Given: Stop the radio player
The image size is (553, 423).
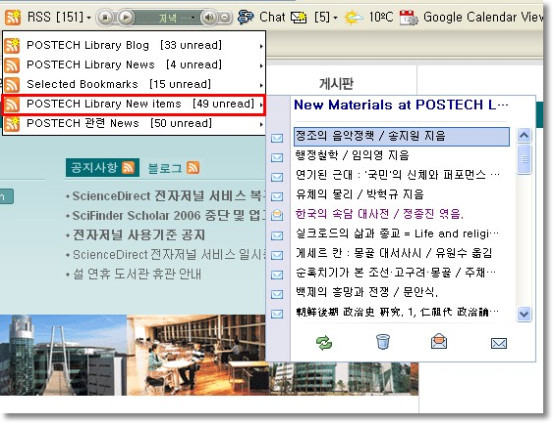Looking at the screenshot, I should click(x=105, y=17).
